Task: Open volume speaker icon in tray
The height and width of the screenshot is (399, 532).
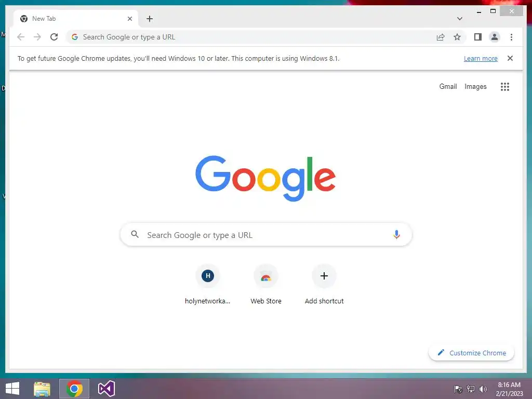Action: (483, 389)
